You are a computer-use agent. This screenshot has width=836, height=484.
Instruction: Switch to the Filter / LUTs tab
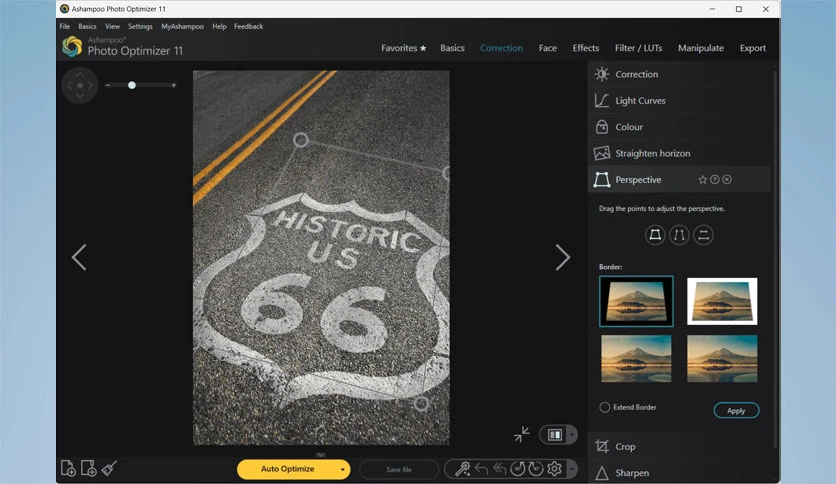(639, 48)
